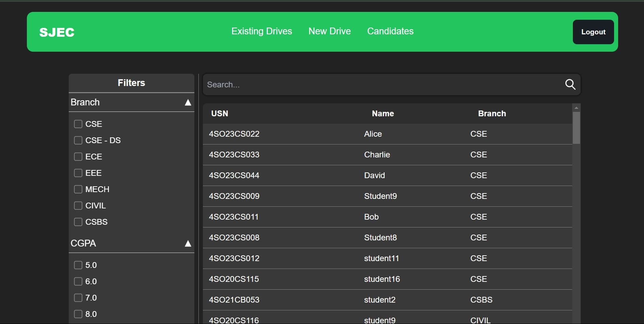The width and height of the screenshot is (644, 324).
Task: Select the name Student8
Action: point(381,238)
